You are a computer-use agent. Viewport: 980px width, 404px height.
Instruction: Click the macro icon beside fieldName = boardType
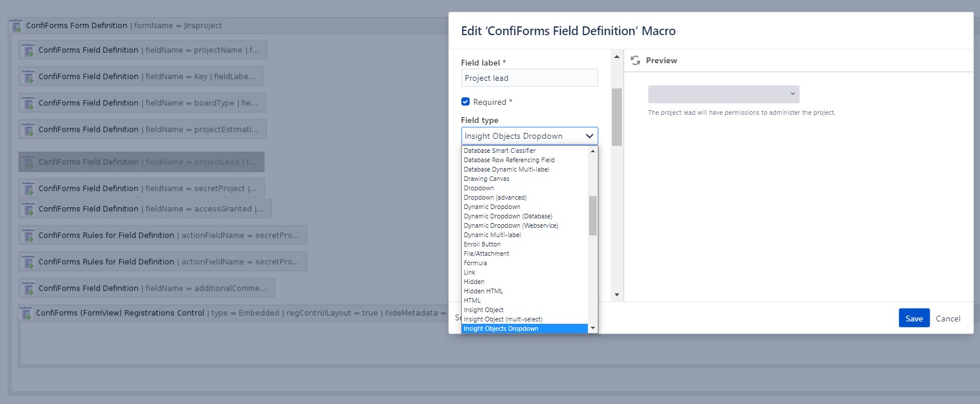click(x=28, y=103)
